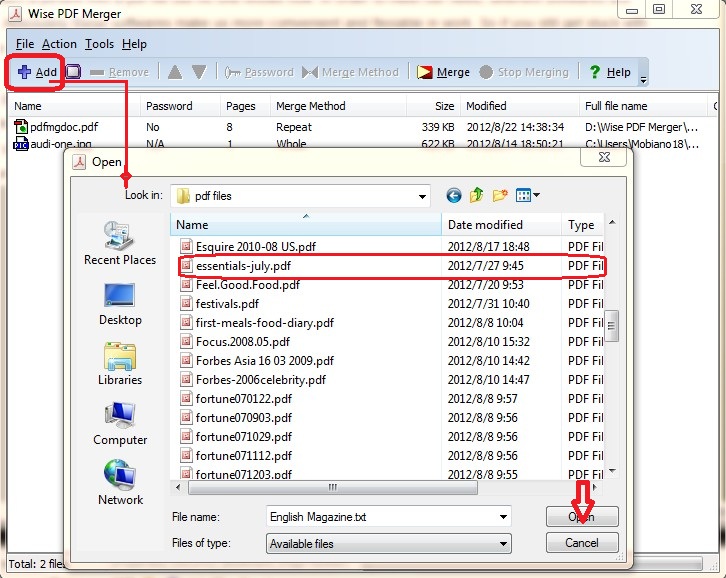Click the Modified column header
This screenshot has height=578, width=726.
click(520, 106)
